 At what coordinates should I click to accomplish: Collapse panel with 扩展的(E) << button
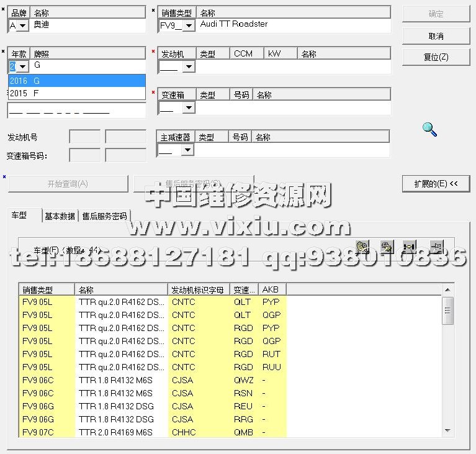point(436,183)
